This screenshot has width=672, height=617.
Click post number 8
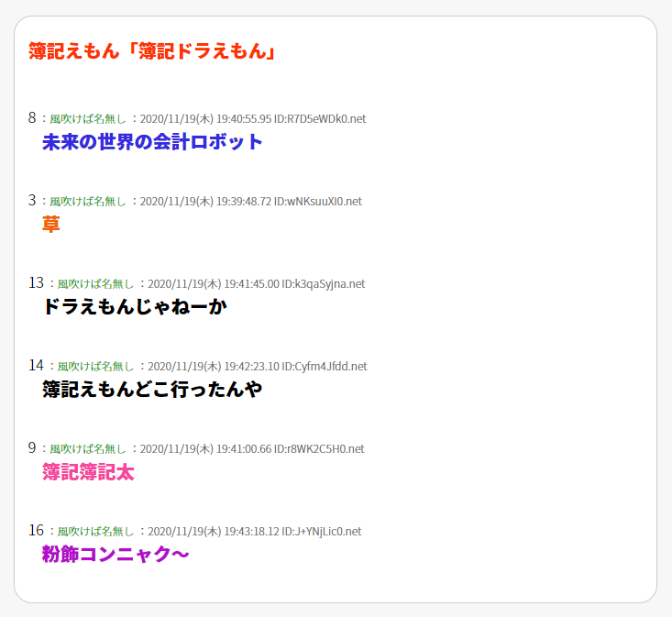tap(32, 117)
